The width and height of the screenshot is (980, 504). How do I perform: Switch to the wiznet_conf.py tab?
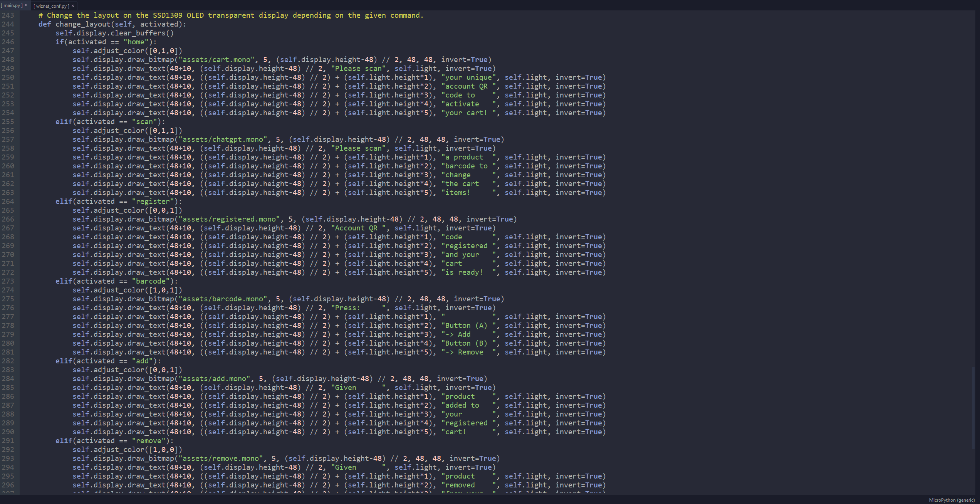52,6
